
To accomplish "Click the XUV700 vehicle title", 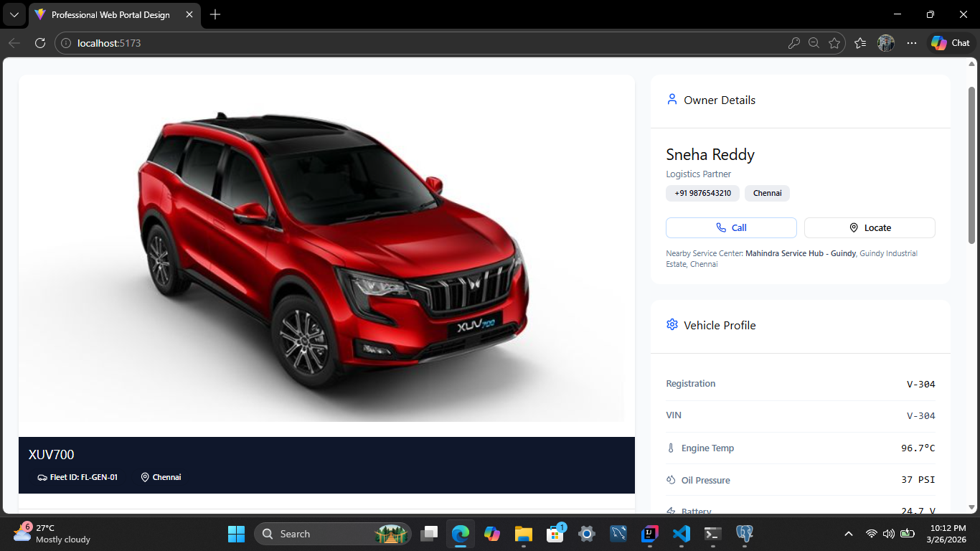I will [51, 454].
